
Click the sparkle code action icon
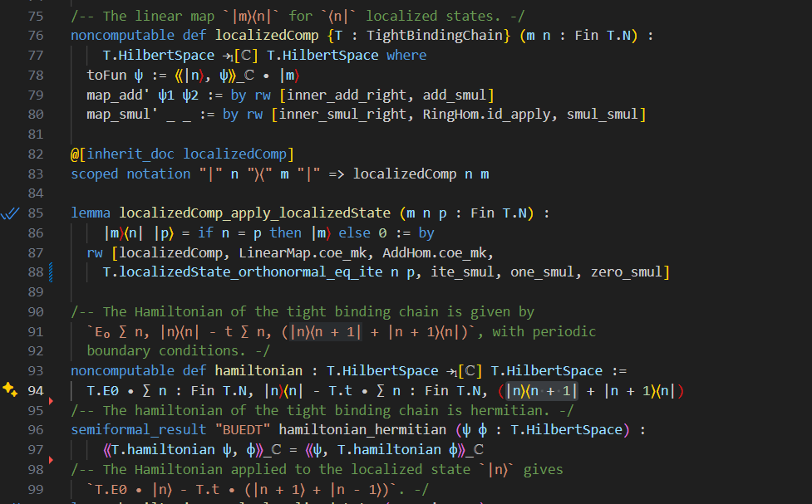tap(10, 389)
